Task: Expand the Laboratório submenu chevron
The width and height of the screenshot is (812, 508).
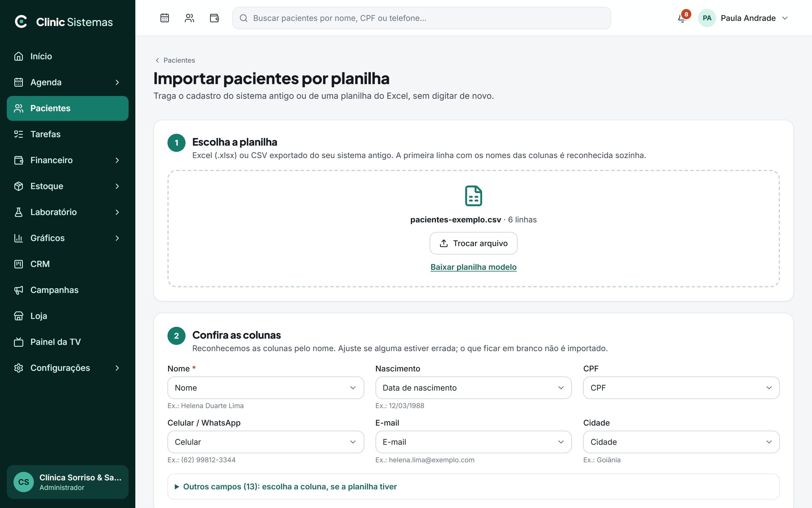Action: point(117,212)
